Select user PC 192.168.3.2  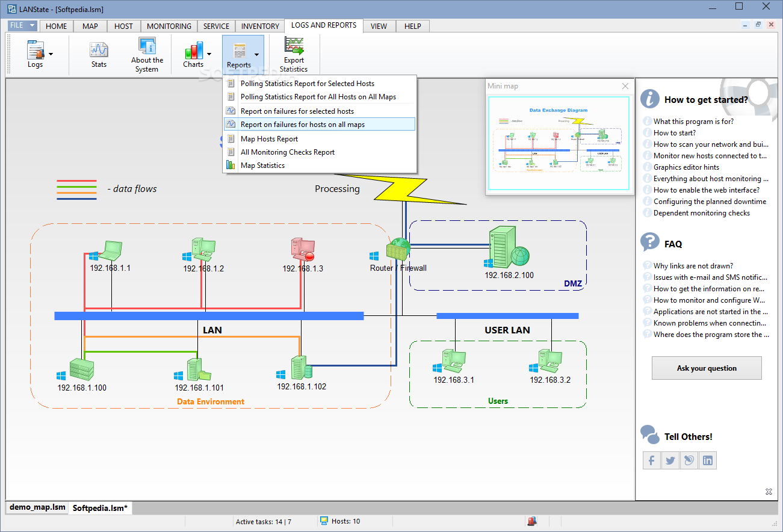(x=550, y=362)
